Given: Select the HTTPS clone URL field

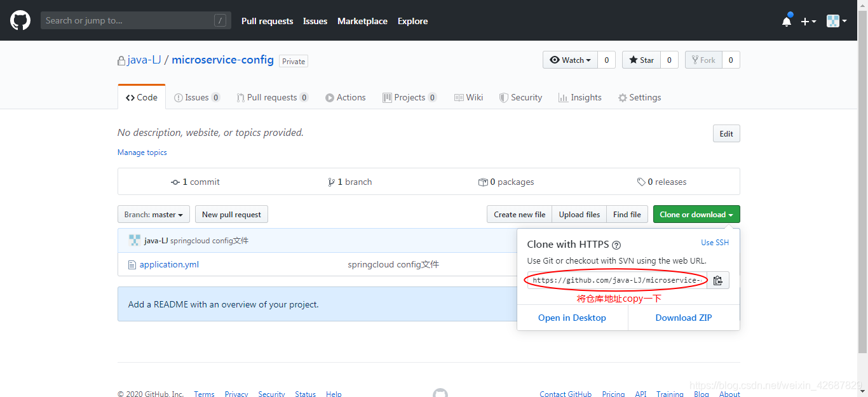Looking at the screenshot, I should 616,280.
